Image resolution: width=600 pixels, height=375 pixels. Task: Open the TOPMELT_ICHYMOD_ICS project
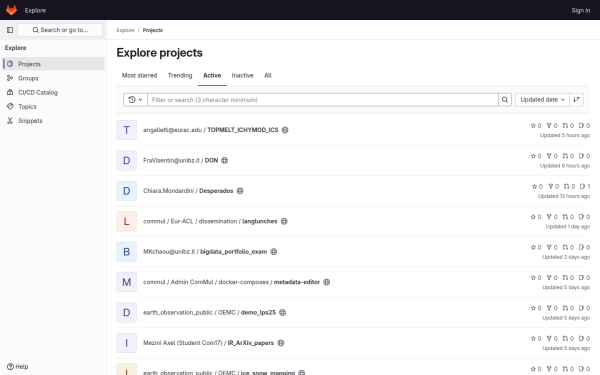click(x=243, y=130)
